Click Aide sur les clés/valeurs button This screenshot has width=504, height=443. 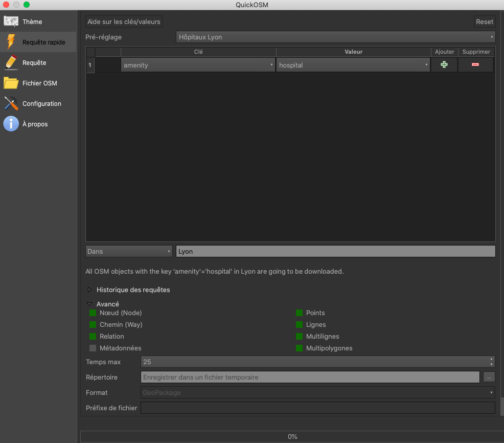click(x=124, y=21)
